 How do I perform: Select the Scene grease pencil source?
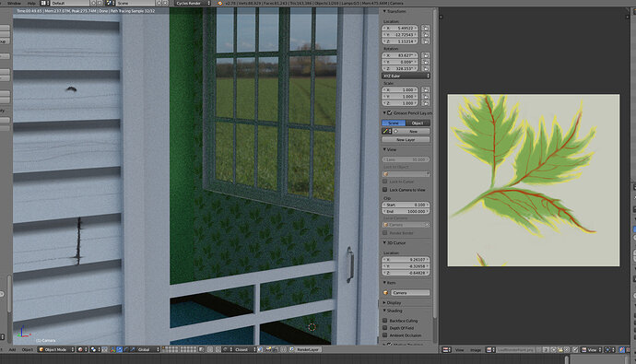click(x=394, y=123)
